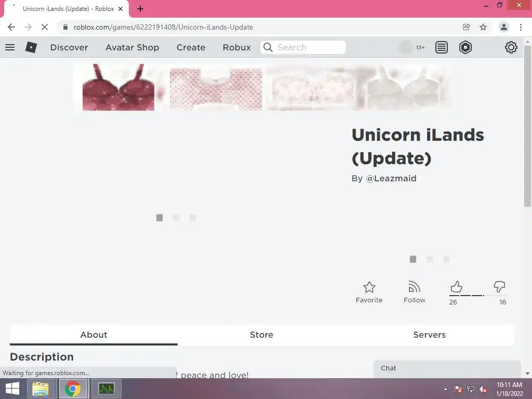Open the resource monitor taskbar app

(x=106, y=389)
